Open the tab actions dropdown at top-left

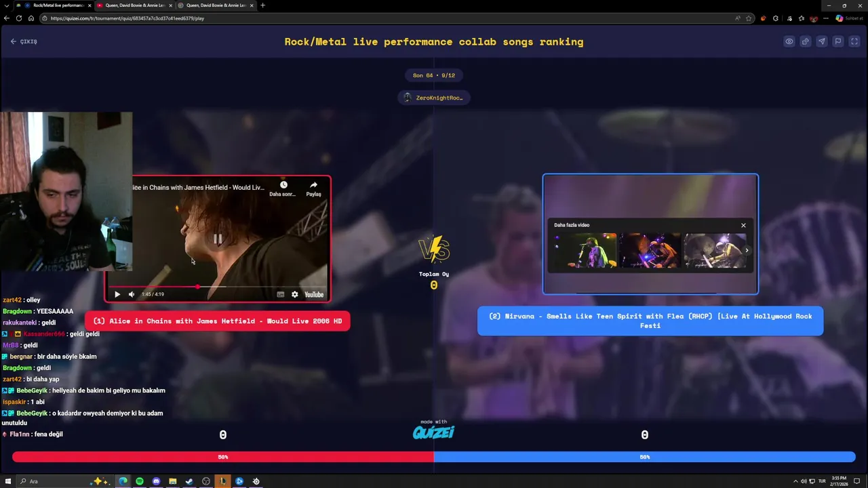[7, 5]
